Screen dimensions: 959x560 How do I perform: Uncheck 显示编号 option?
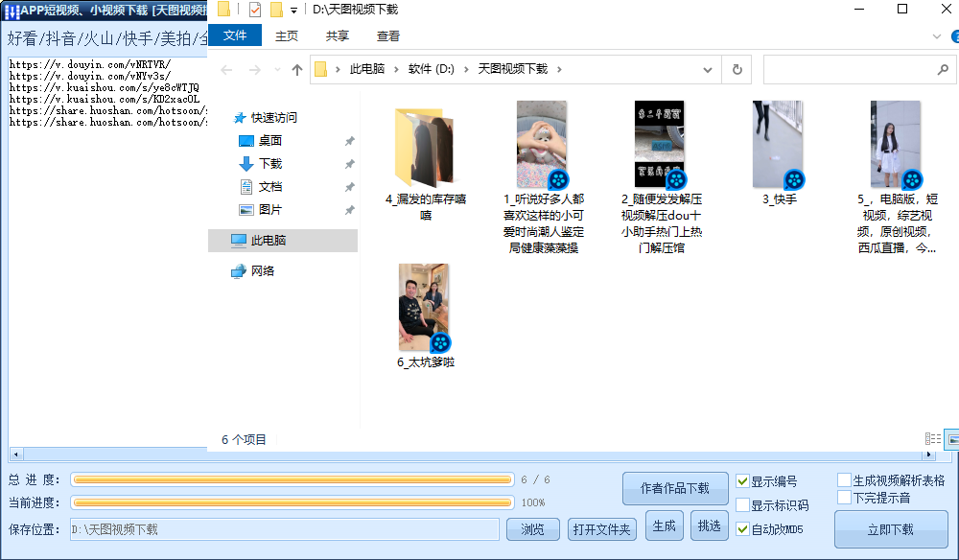coord(743,478)
